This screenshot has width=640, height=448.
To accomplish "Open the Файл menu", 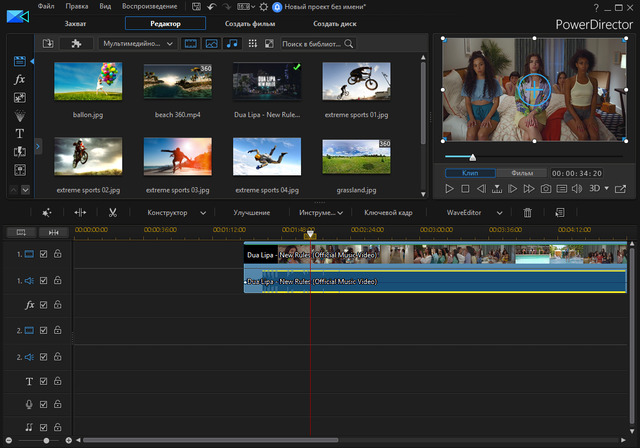I will 47,6.
